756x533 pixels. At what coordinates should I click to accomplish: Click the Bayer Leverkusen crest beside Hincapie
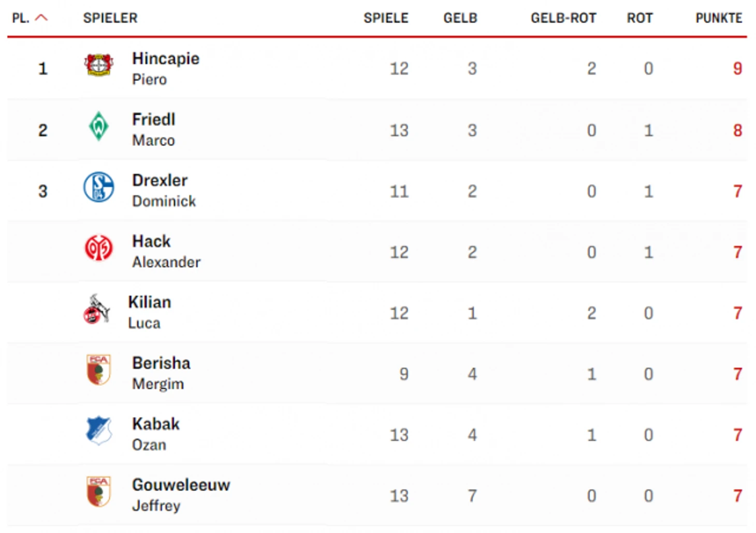tap(98, 65)
